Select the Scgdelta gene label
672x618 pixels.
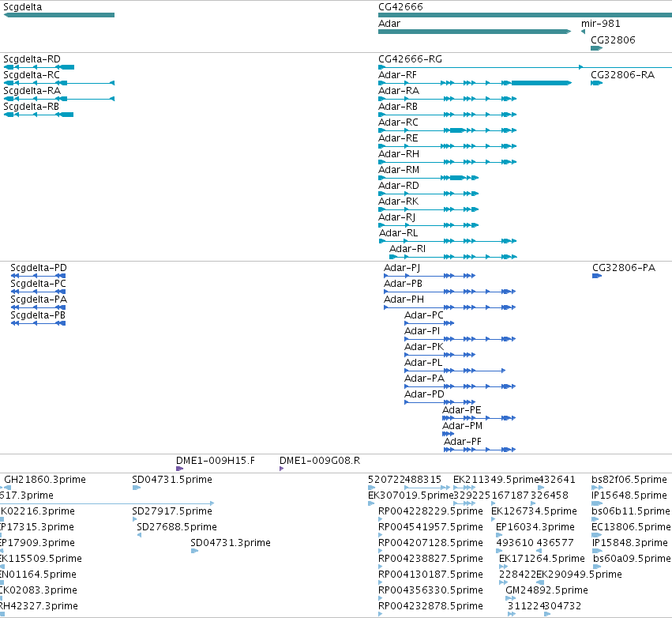pyautogui.click(x=23, y=7)
